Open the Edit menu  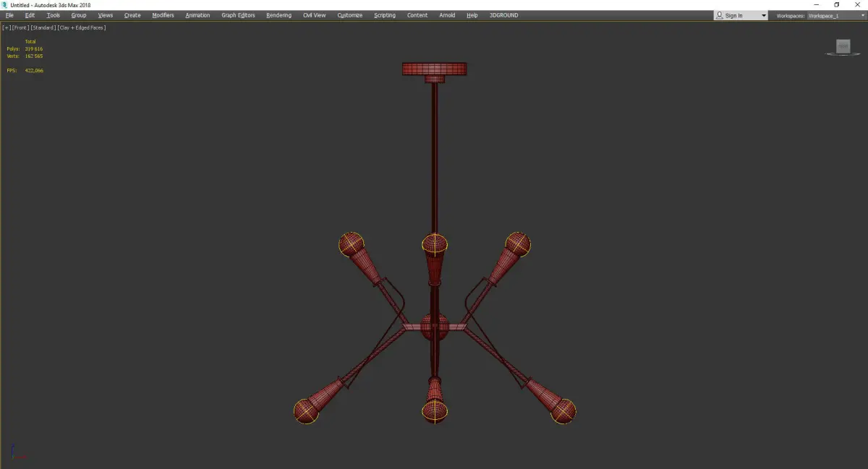[30, 15]
